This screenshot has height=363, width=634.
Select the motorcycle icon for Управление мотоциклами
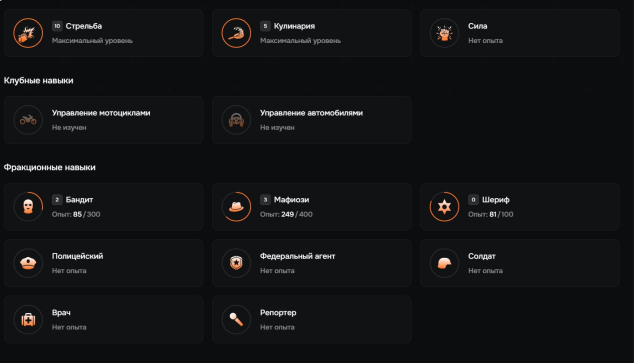coord(28,120)
